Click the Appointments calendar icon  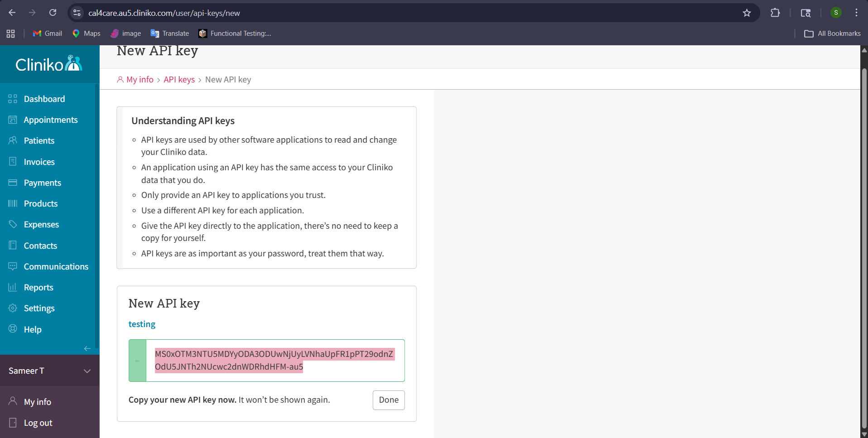(x=13, y=120)
